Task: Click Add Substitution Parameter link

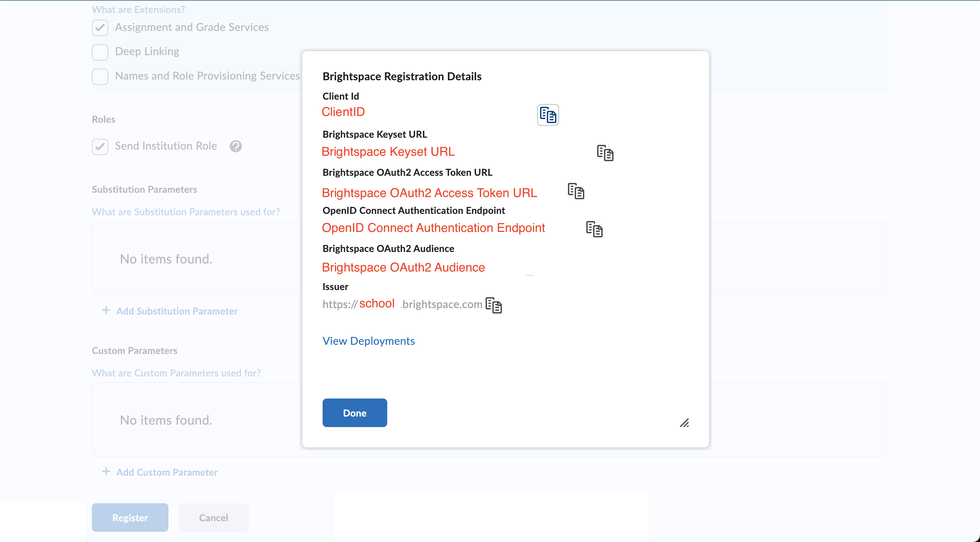Action: pos(177,311)
